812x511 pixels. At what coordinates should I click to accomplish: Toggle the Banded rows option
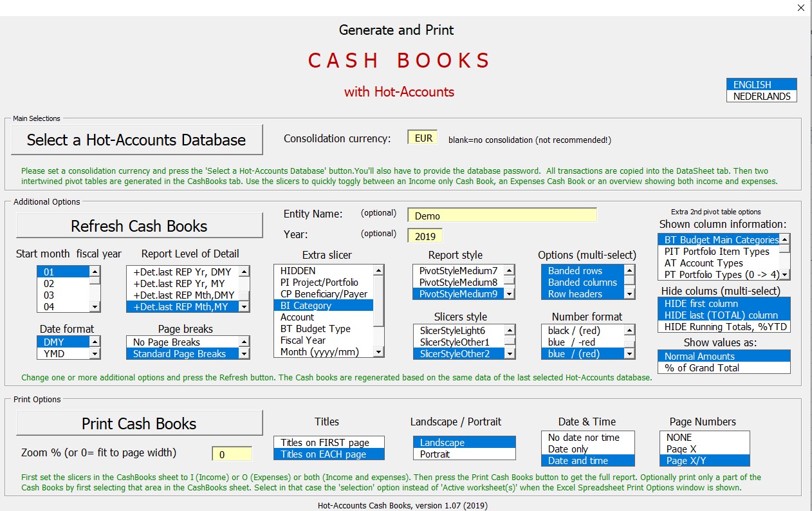pyautogui.click(x=583, y=271)
